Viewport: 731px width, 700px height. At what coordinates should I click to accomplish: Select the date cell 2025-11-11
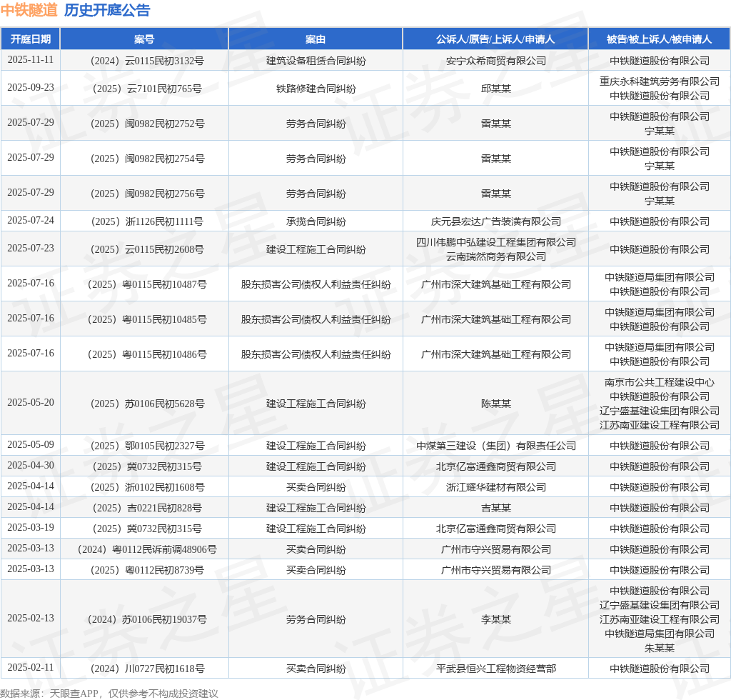pyautogui.click(x=30, y=60)
